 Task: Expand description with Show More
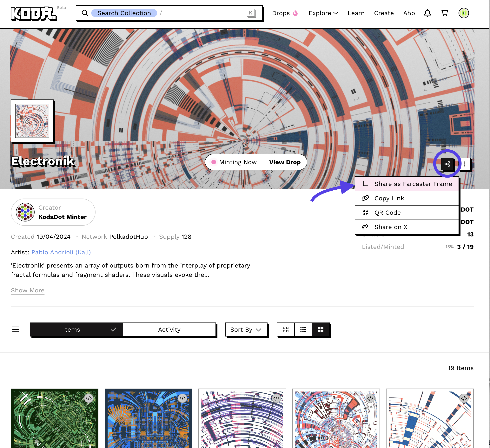[28, 290]
